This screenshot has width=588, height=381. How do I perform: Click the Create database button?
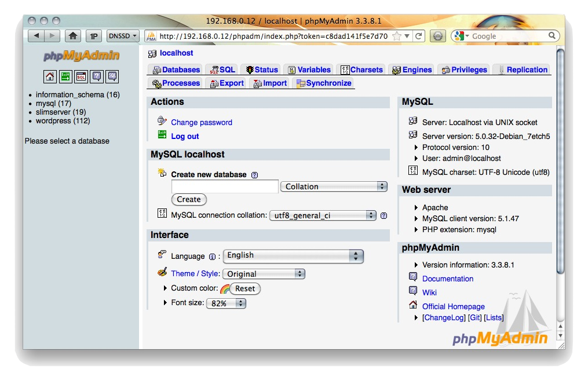[189, 200]
